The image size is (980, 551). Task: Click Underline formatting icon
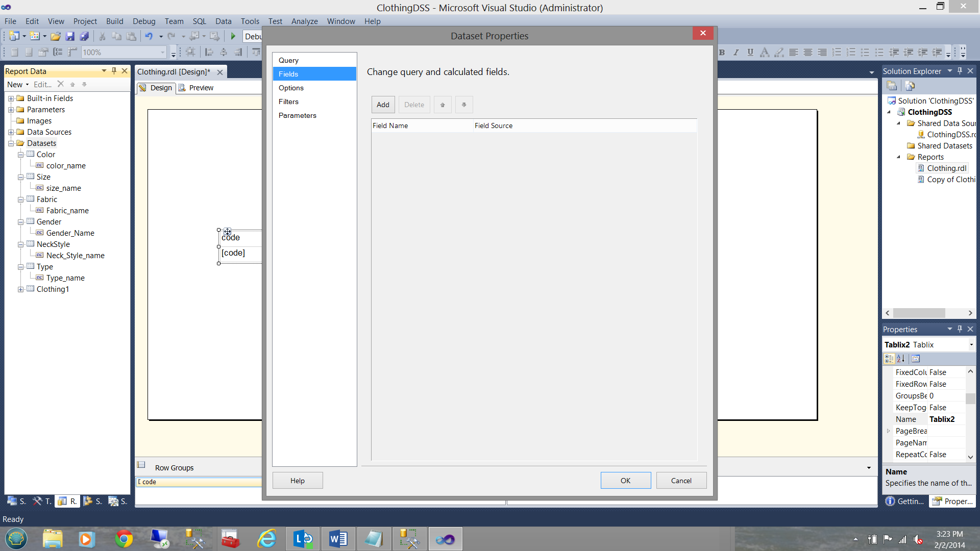click(750, 52)
